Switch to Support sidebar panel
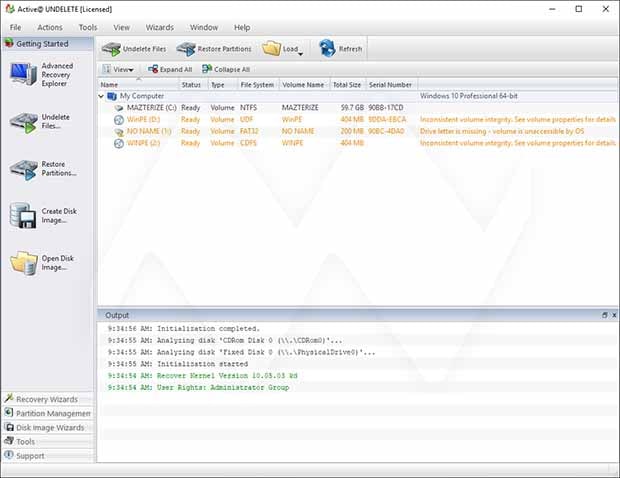620x478 pixels. point(47,455)
